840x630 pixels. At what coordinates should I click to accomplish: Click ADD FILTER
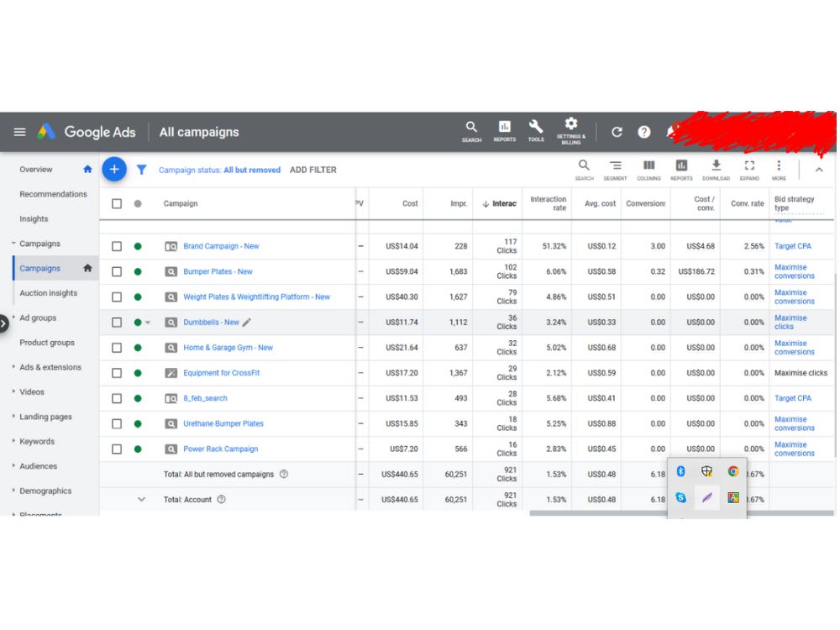312,170
